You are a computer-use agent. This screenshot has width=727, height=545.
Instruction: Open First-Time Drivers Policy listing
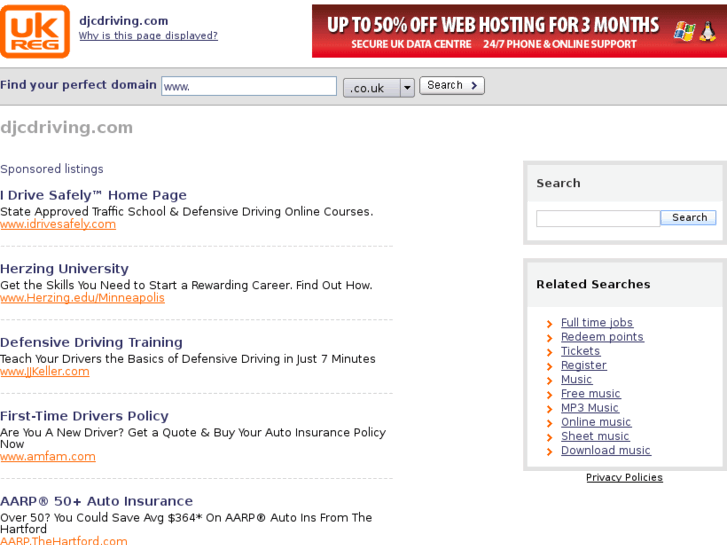click(84, 416)
